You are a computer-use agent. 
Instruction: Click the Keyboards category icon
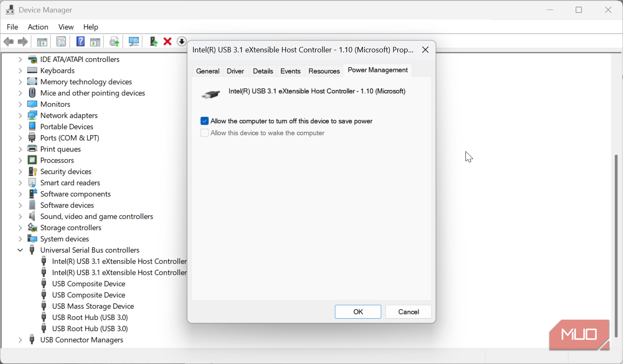coord(32,70)
